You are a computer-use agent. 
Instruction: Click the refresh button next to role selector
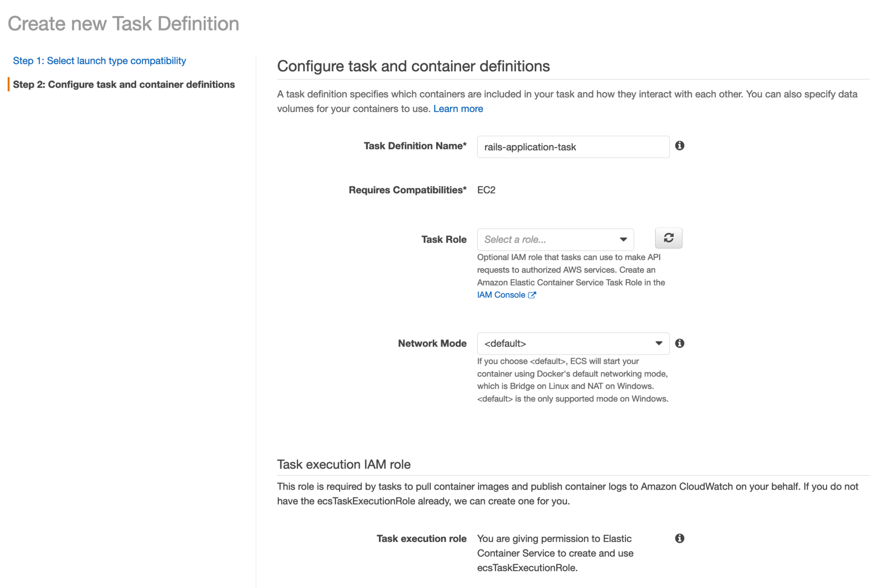tap(668, 238)
